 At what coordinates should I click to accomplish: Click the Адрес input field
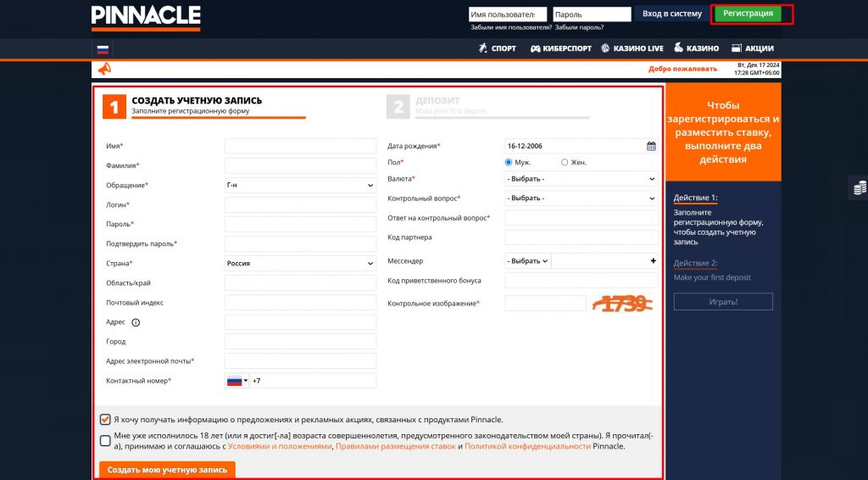coord(300,322)
